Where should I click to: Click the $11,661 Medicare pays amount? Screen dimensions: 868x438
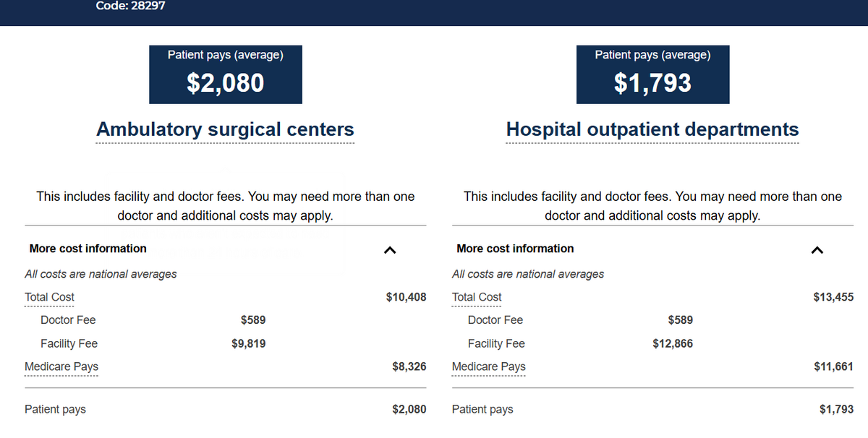click(x=834, y=366)
